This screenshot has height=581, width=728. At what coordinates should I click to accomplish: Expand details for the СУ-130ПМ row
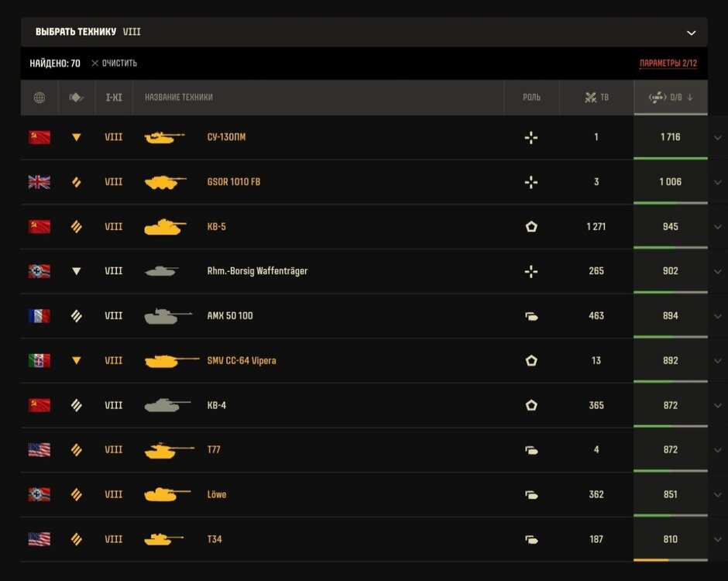point(718,137)
